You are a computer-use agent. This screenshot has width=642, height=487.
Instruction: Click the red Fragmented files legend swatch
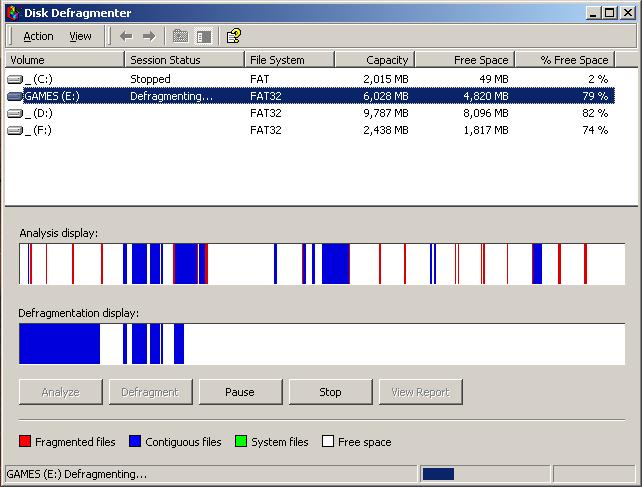25,442
